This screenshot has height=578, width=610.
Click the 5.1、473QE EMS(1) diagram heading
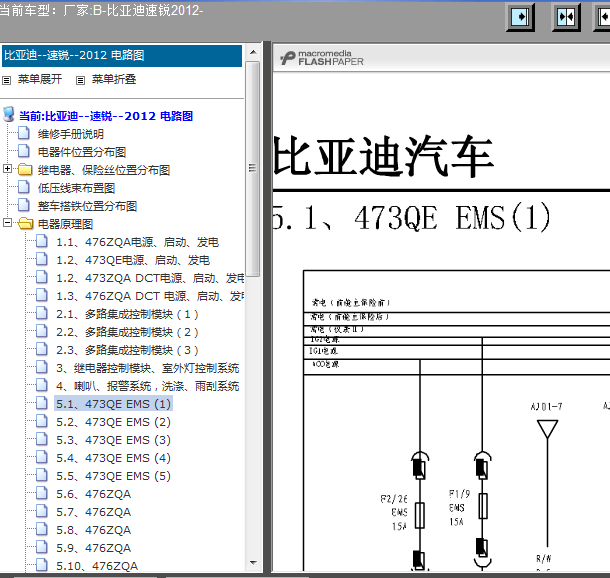point(411,217)
